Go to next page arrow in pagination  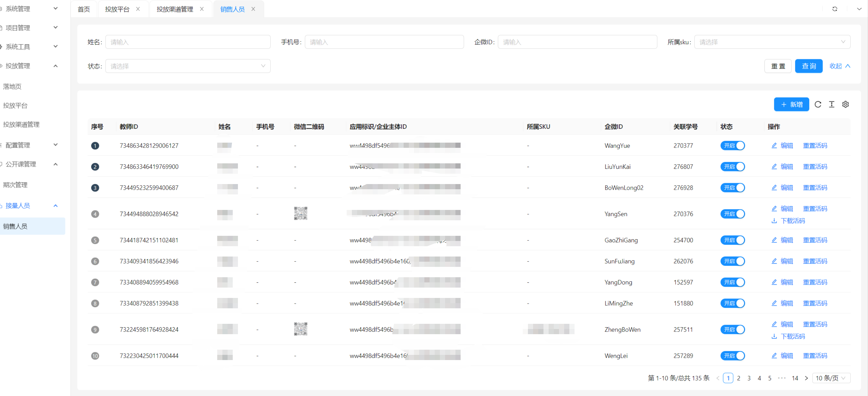point(806,378)
